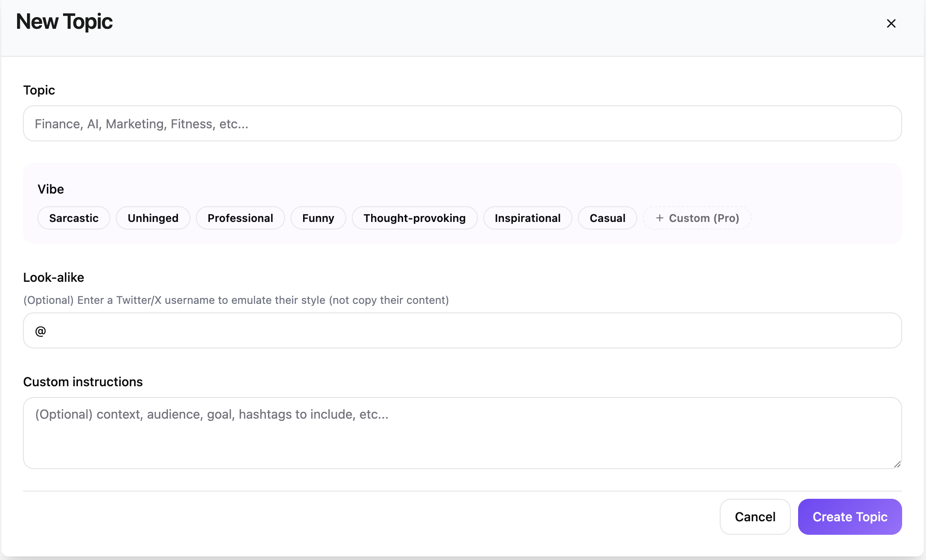The height and width of the screenshot is (560, 926).
Task: Select the Casual vibe
Action: tap(607, 218)
